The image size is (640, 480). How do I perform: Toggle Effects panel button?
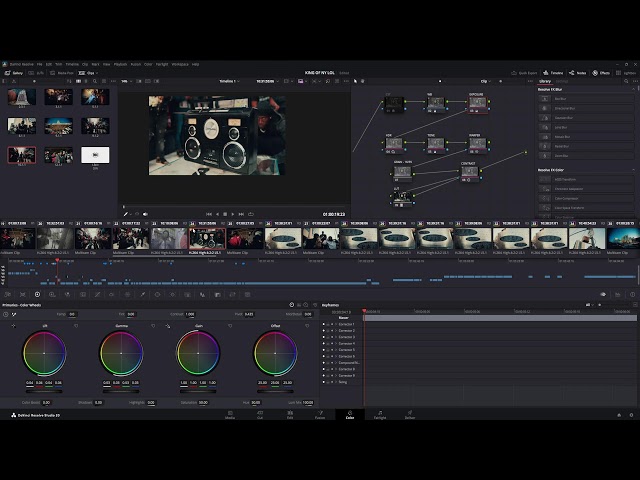(x=601, y=73)
